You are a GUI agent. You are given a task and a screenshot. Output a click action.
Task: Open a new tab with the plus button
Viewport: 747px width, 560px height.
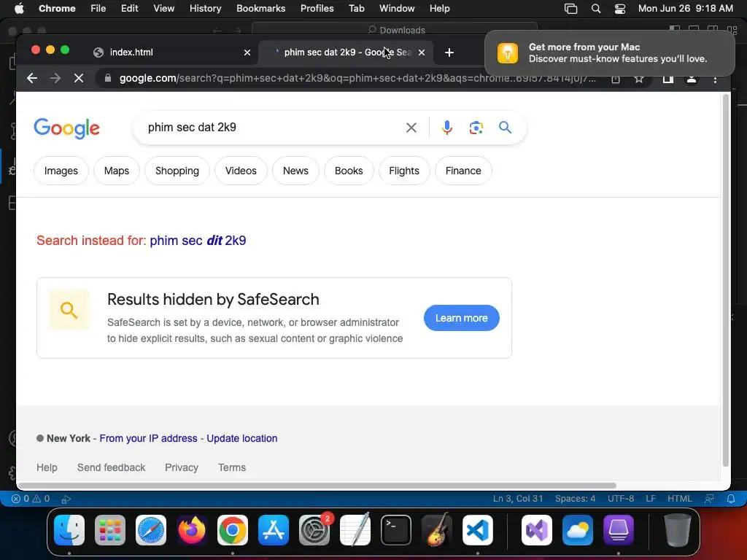(449, 52)
